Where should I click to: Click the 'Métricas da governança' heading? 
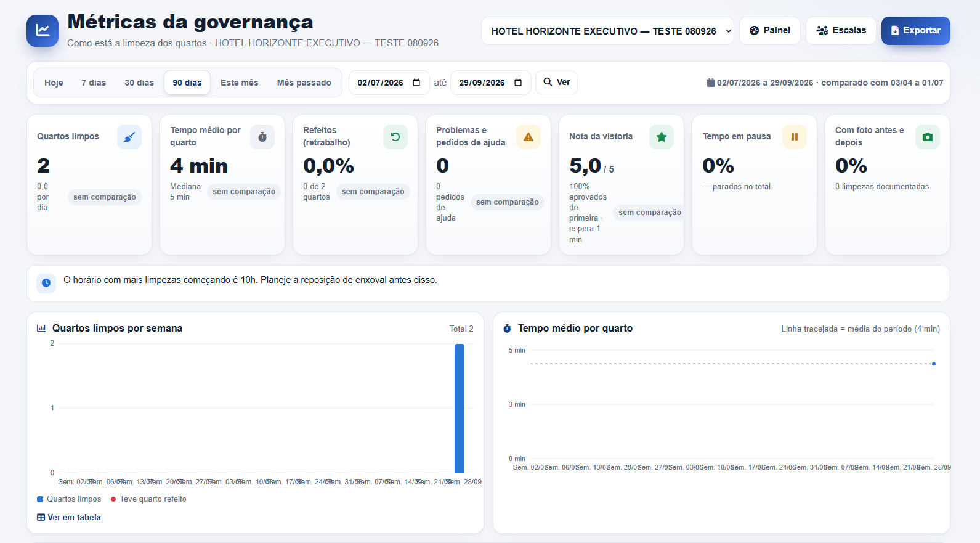point(190,22)
